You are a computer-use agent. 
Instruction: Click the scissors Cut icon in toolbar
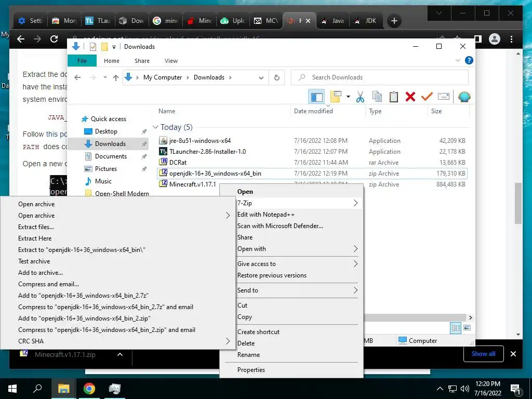[360, 97]
